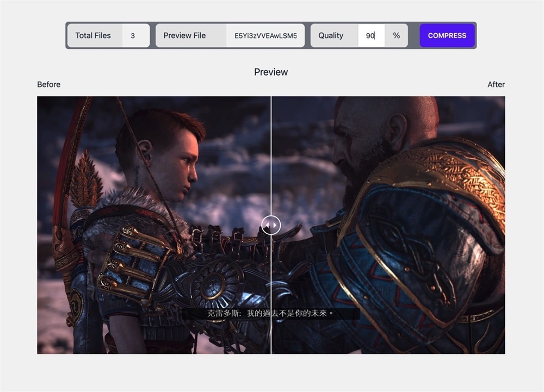The height and width of the screenshot is (392, 544).
Task: Click the COMPRESS button
Action: click(x=447, y=35)
